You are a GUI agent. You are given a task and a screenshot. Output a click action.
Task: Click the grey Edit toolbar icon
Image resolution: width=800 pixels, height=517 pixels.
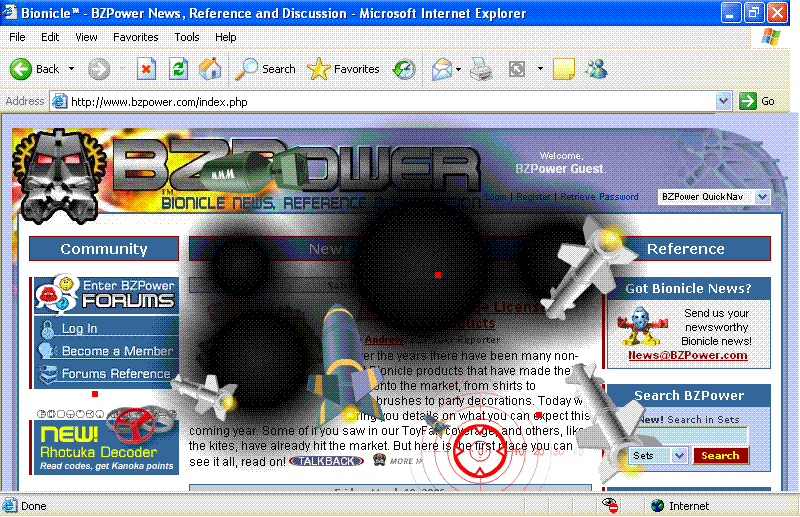pyautogui.click(x=517, y=69)
